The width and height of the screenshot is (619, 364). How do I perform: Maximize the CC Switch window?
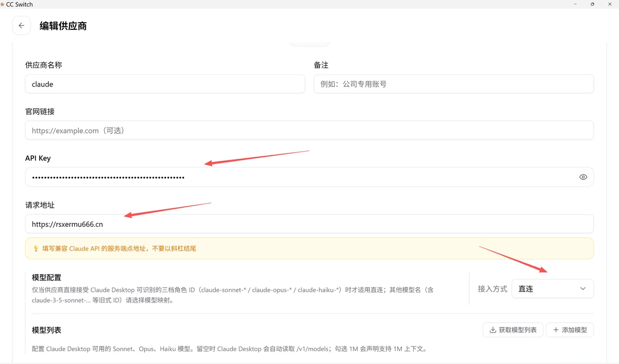click(x=592, y=4)
